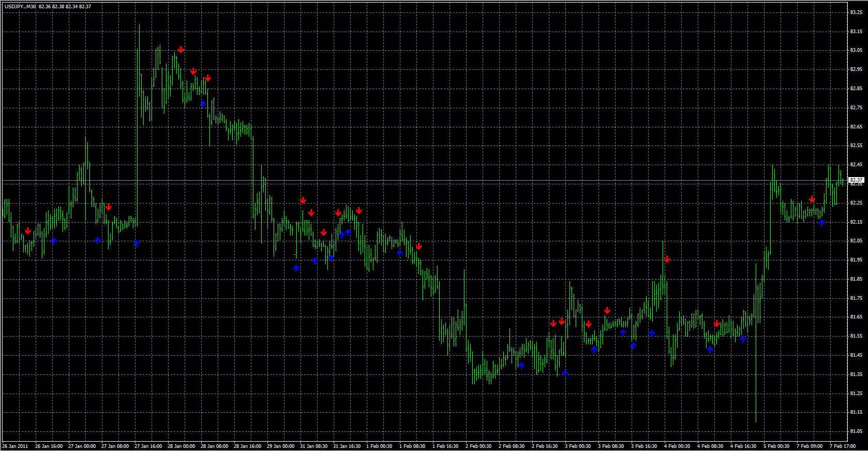This screenshot has height=451, width=868.
Task: Select the red down arrow near 1 Feb 08:30
Action: click(418, 246)
